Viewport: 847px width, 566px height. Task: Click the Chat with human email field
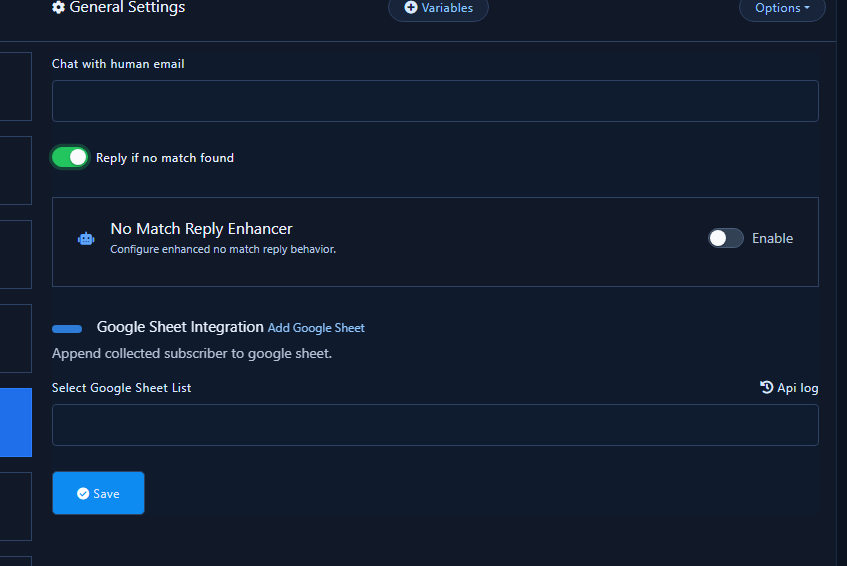(x=435, y=101)
